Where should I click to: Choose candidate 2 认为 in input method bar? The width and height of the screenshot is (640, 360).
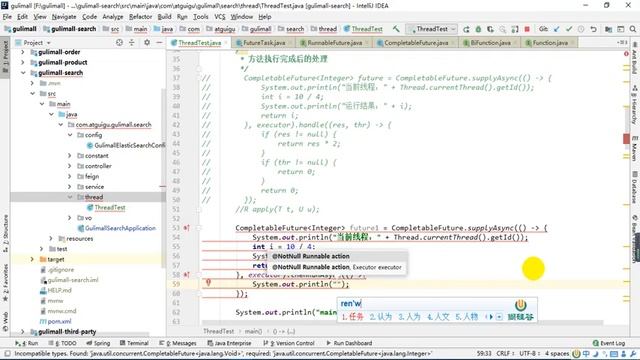pos(380,317)
